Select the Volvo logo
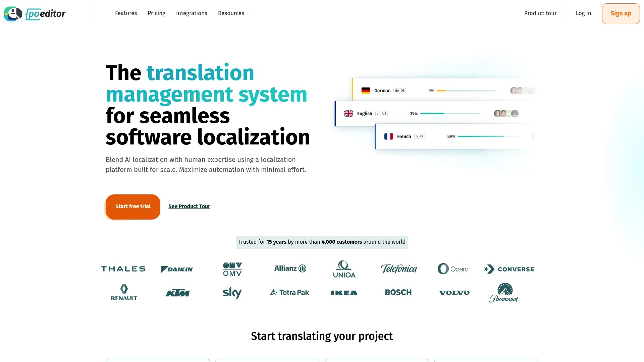The width and height of the screenshot is (644, 362). [454, 292]
